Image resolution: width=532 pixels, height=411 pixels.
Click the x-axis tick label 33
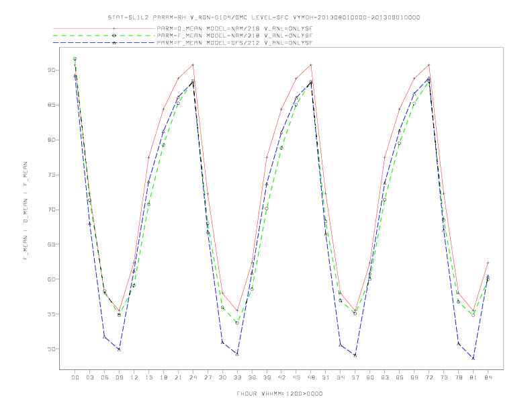237,377
